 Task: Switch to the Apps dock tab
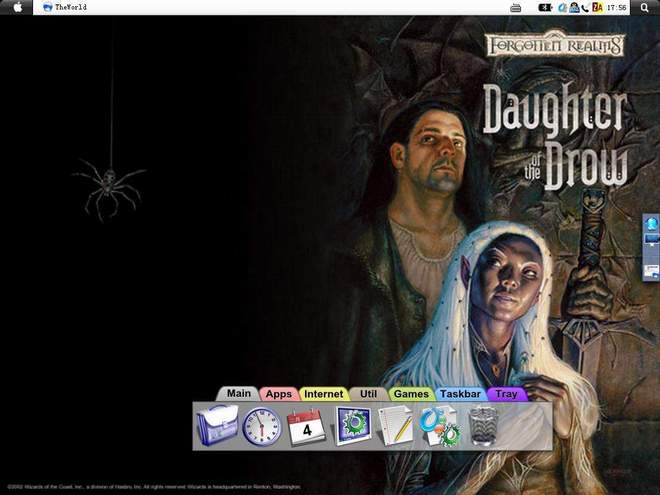(279, 394)
